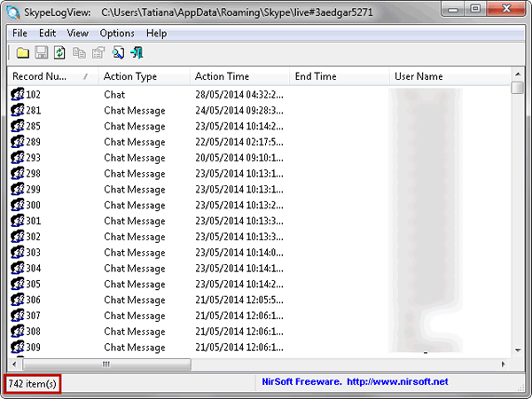
Task: Click the vertical scrollbar down arrow
Action: point(518,350)
